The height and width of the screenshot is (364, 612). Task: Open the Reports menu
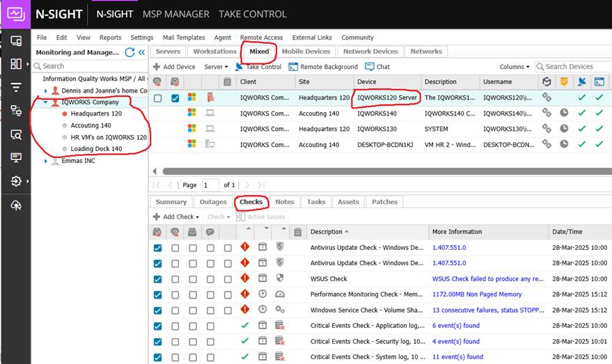(x=110, y=38)
